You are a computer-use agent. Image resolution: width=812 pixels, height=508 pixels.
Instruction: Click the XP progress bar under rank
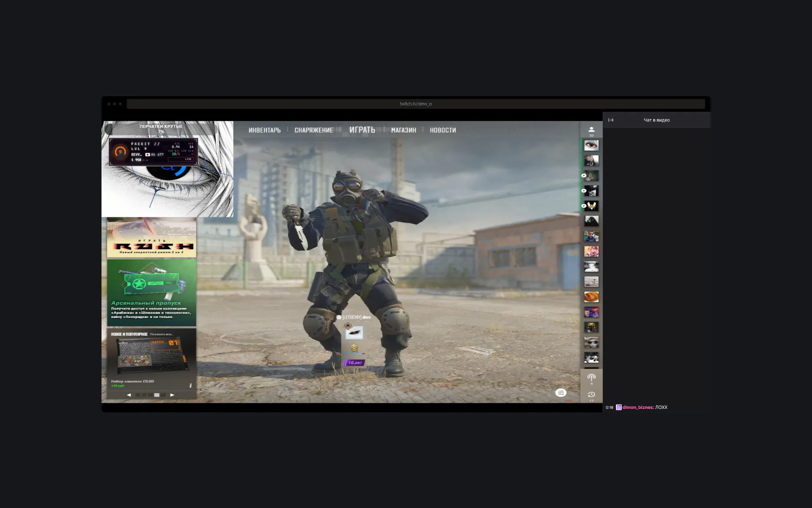point(354,354)
